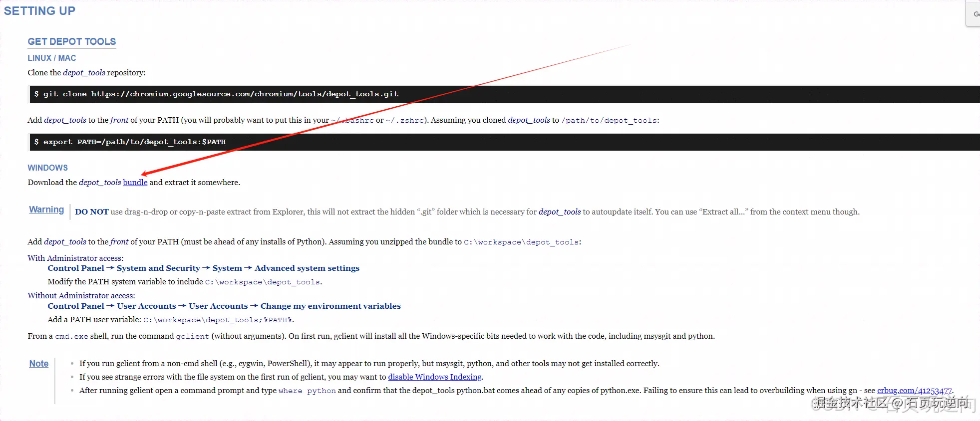Image resolution: width=980 pixels, height=421 pixels.
Task: Click the partially visible button at top right
Action: click(x=973, y=13)
